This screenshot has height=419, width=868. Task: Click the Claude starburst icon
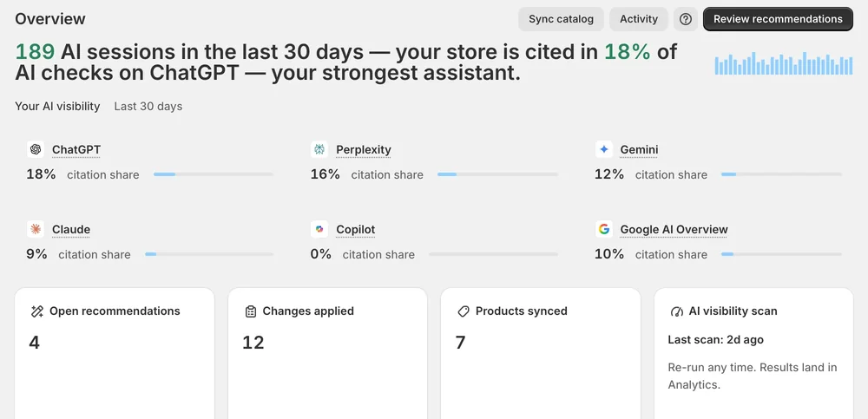coord(36,229)
